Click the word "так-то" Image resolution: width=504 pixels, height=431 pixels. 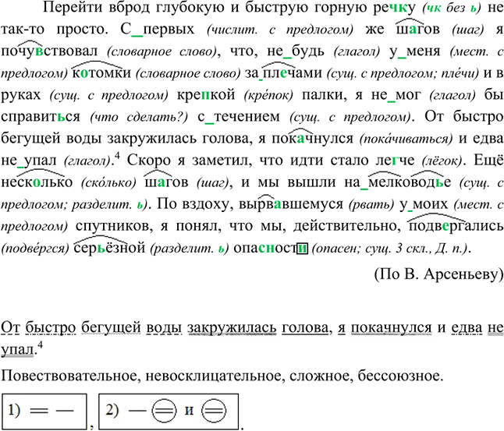[23, 30]
